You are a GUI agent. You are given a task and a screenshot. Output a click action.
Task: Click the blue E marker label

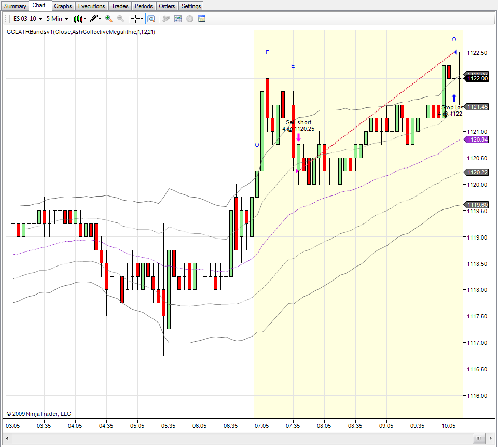(x=293, y=66)
